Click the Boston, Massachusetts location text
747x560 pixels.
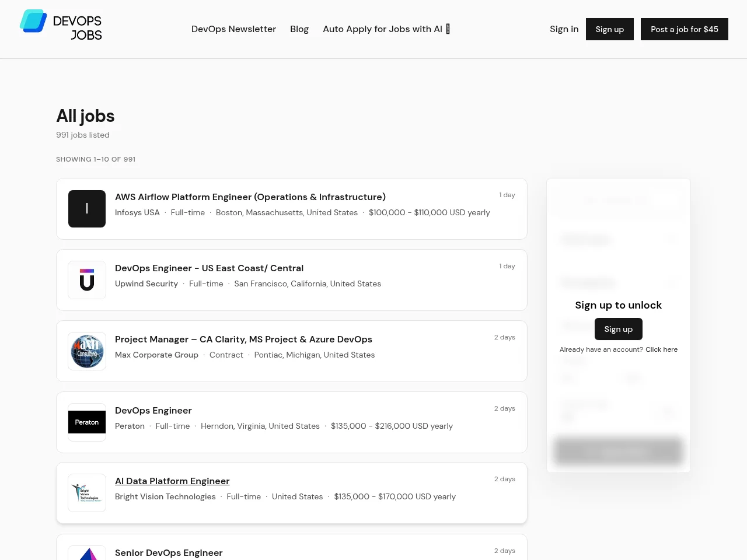pos(287,213)
